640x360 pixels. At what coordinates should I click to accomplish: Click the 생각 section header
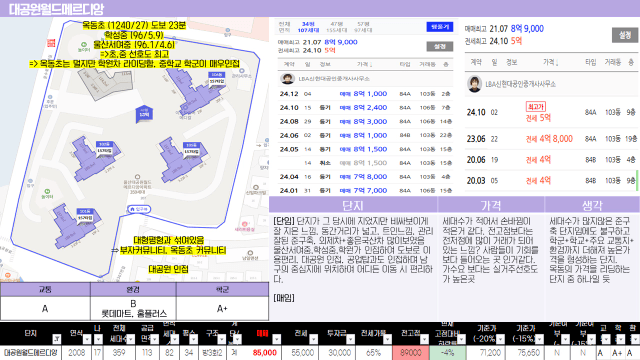coord(592,205)
